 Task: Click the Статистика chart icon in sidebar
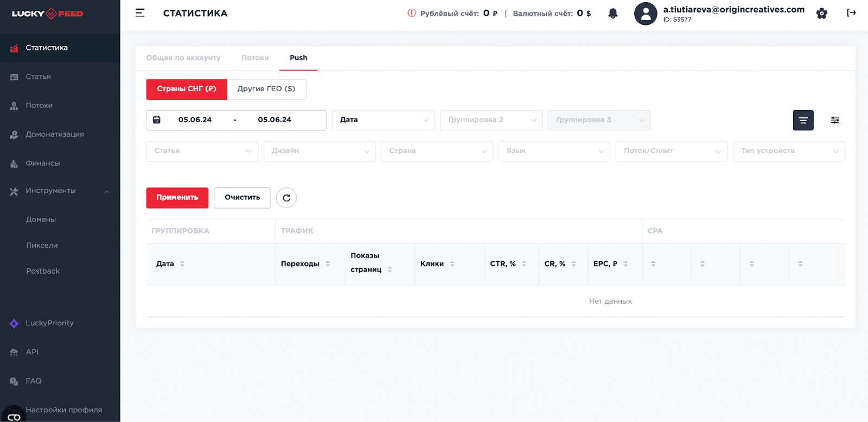14,48
